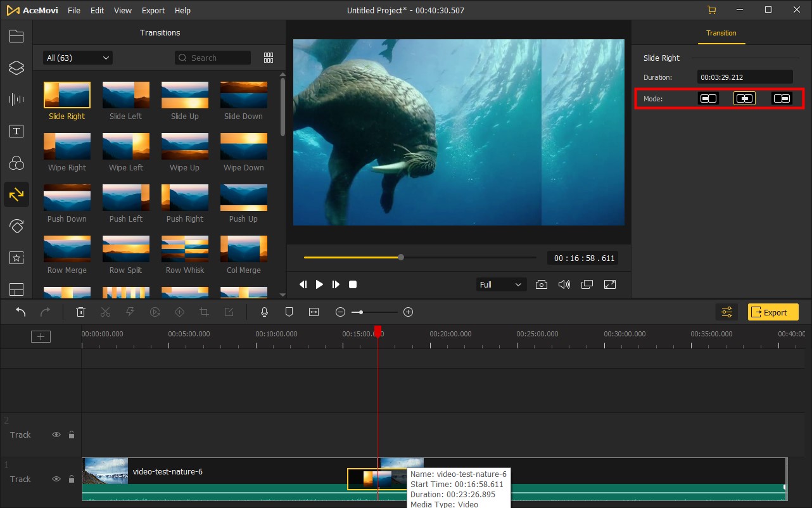The width and height of the screenshot is (812, 508).
Task: Click the split scissors icon in toolbar
Action: coord(105,312)
